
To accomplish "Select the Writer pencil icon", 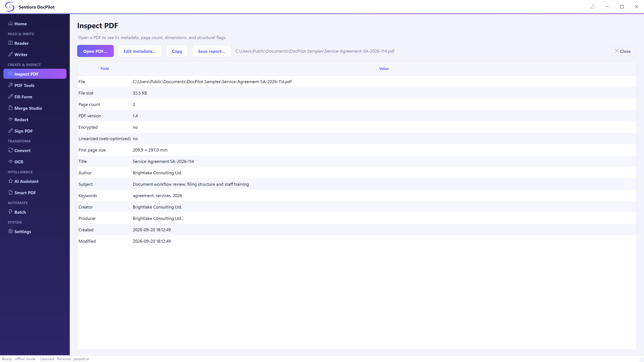I will (11, 54).
